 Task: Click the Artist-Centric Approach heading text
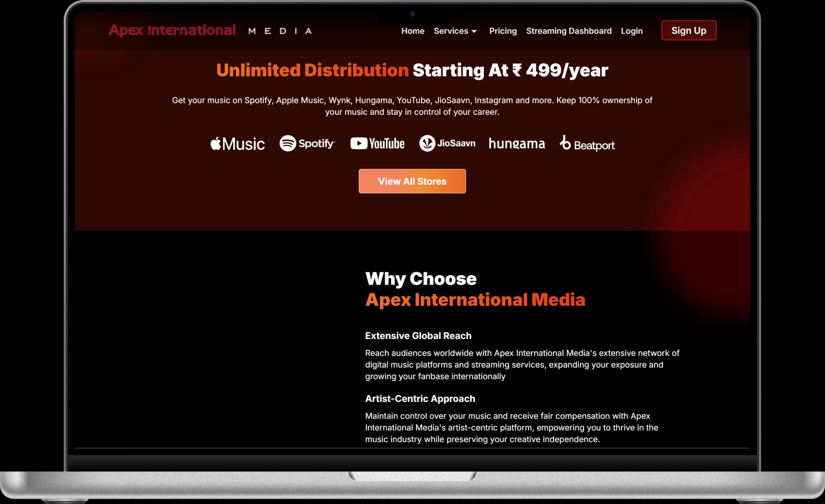(x=420, y=399)
